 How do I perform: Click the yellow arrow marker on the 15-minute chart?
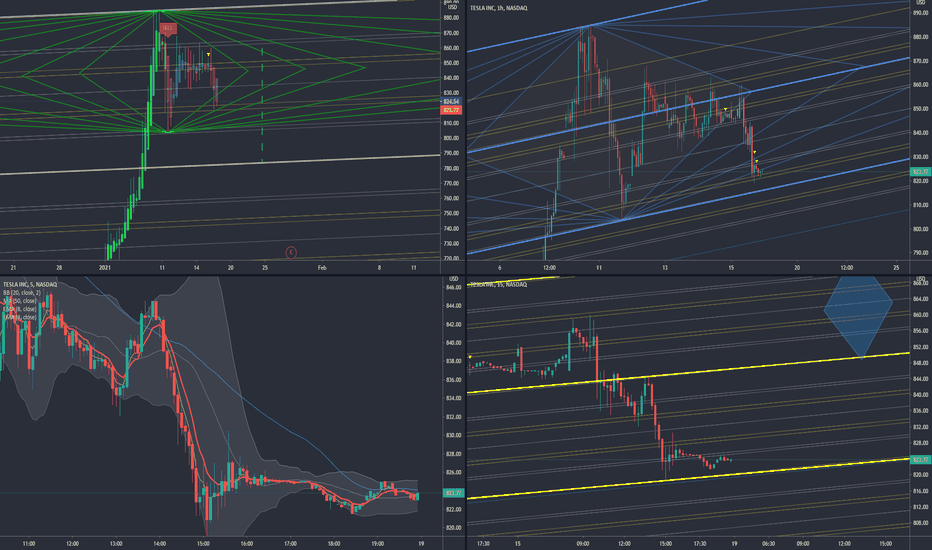[470, 357]
